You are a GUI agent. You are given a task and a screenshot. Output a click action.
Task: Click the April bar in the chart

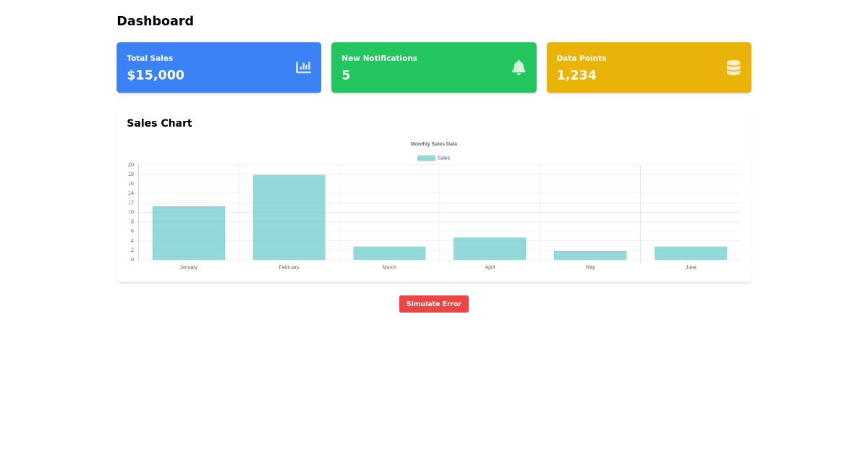click(x=490, y=248)
